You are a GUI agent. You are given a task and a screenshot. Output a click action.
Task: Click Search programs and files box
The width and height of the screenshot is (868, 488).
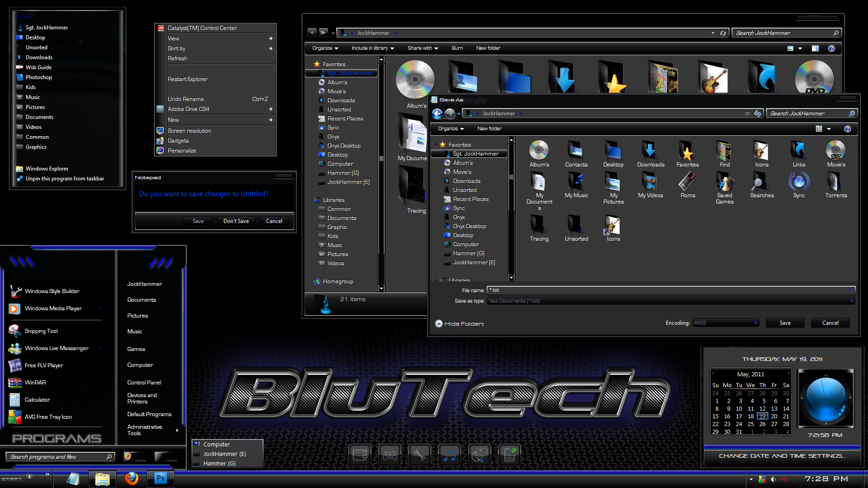tap(60, 457)
